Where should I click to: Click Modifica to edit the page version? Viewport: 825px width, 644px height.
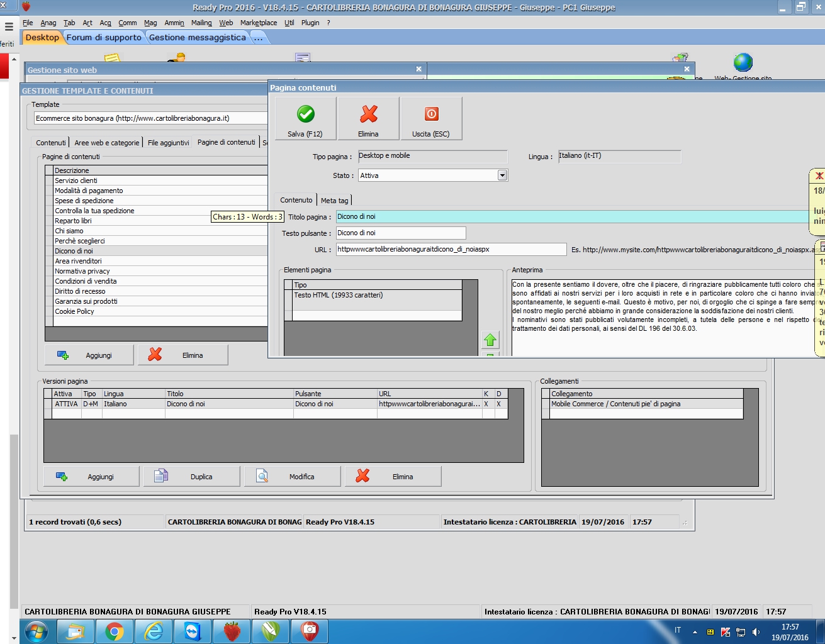click(293, 477)
